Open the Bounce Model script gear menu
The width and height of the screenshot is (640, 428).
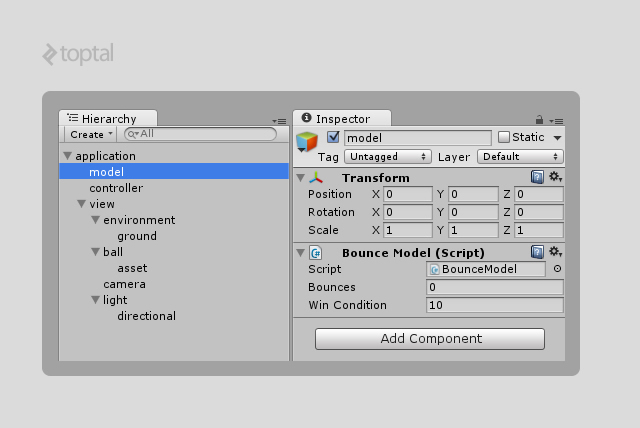coord(555,252)
